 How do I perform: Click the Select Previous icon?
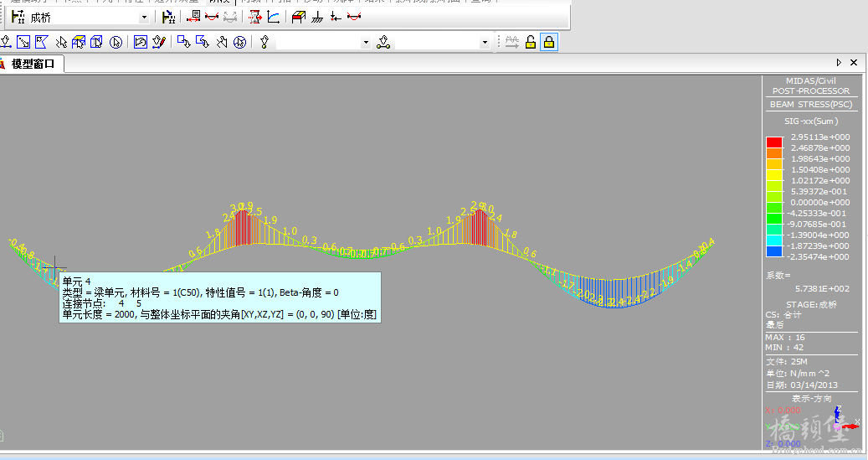pos(141,42)
